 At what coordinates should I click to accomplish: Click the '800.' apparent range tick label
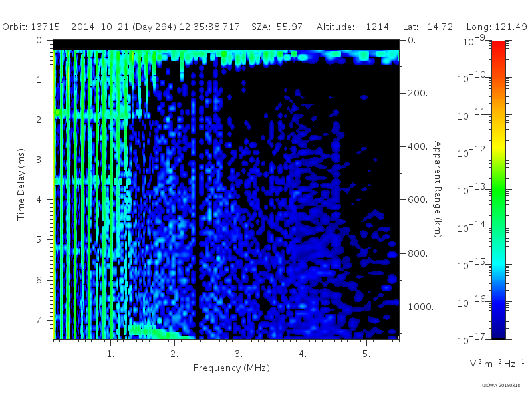click(418, 253)
